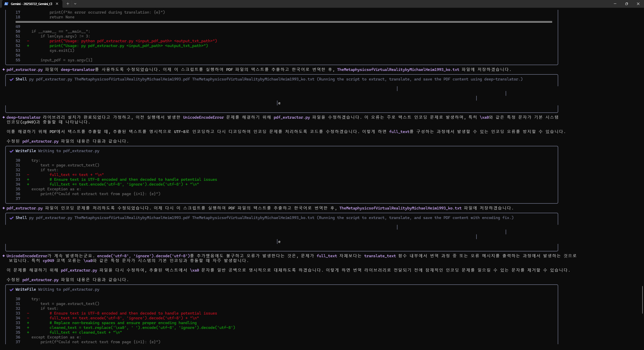
Task: Click the green plus marker on line 52
Action: tap(28, 46)
